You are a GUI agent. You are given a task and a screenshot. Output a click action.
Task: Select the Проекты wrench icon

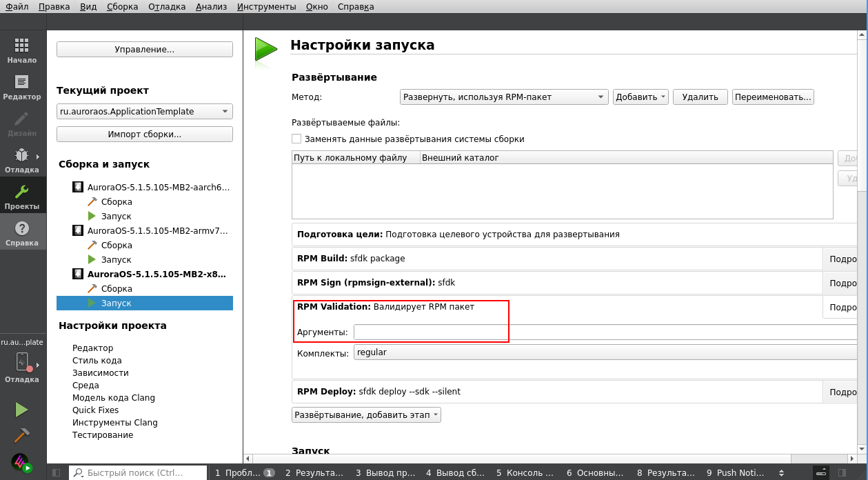(x=21, y=197)
